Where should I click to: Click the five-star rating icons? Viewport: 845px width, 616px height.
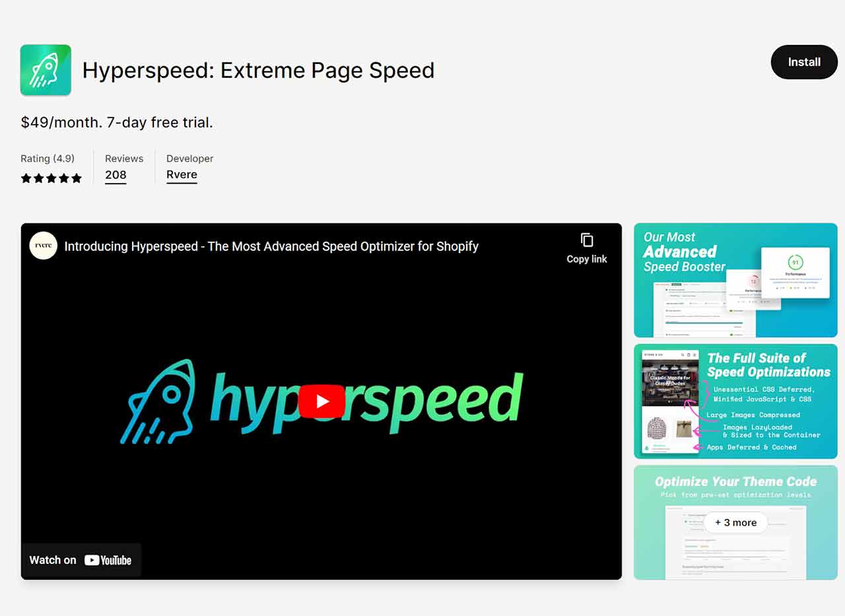click(51, 178)
